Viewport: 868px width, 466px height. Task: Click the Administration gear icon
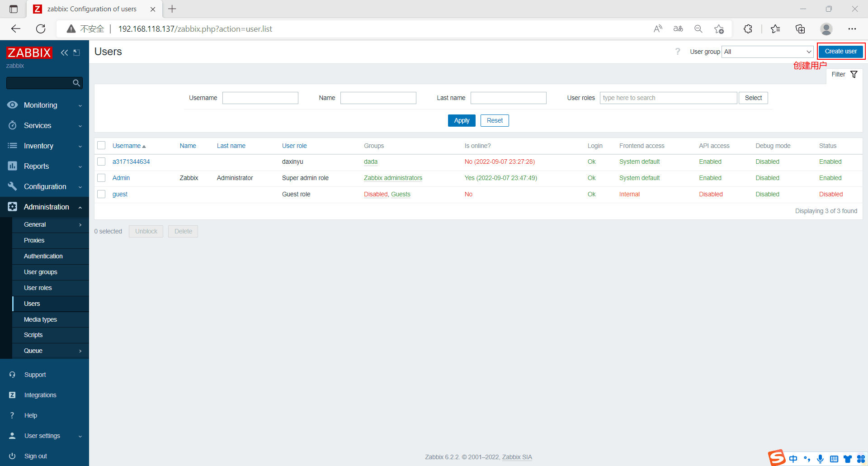13,207
